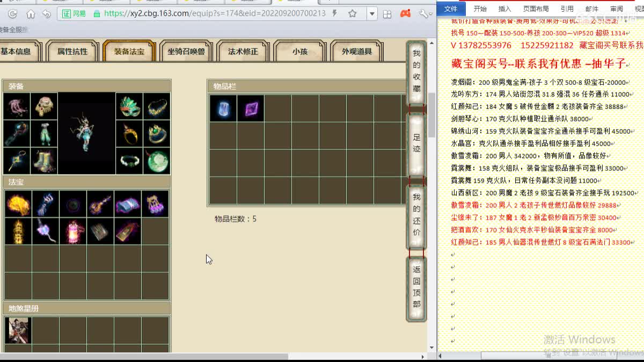Select the golden tiara equipment icon
This screenshot has width=644, height=362.
click(x=157, y=106)
